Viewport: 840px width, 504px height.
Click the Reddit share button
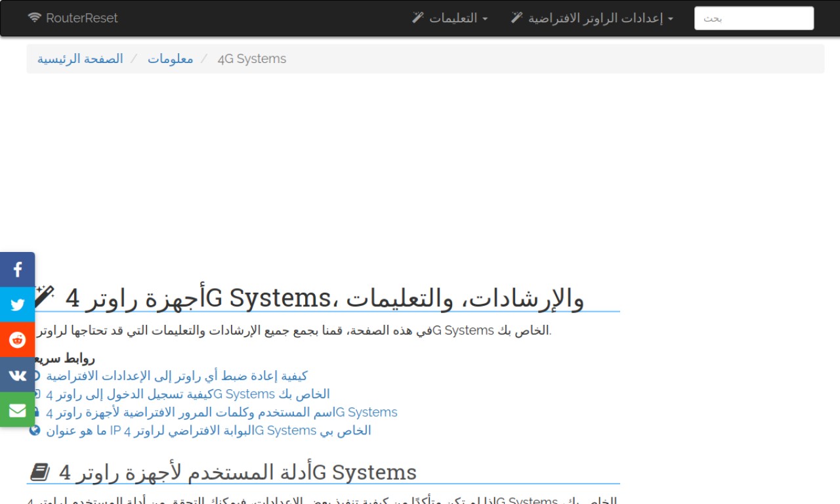(x=17, y=340)
